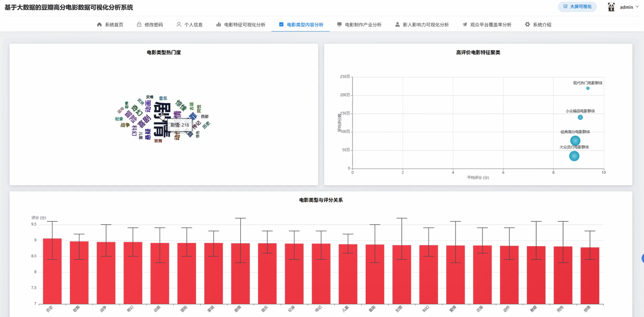Click the paper-plane icon for 观众平台覆盖率分析
The image size is (644, 317).
click(x=465, y=25)
